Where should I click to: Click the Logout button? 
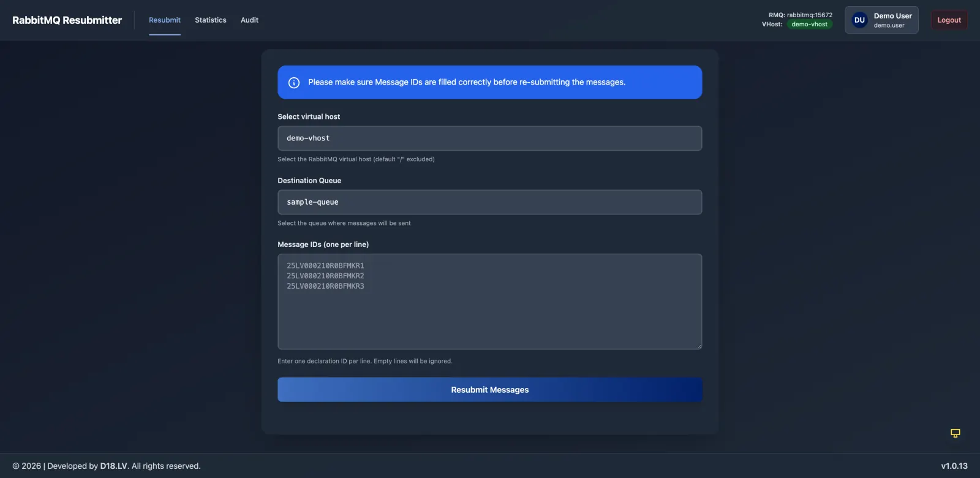(x=949, y=20)
